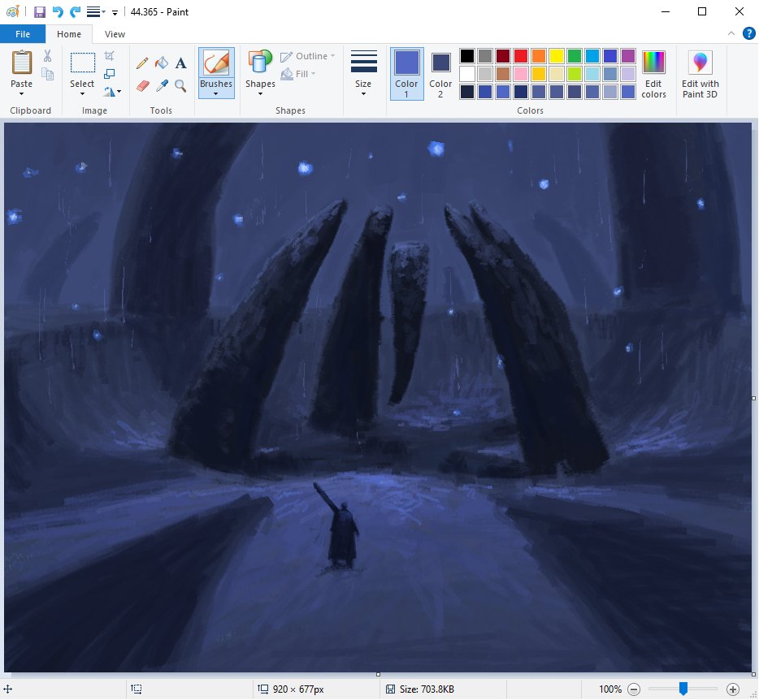Image resolution: width=759 pixels, height=700 pixels.
Task: Click the Zoom out minus button
Action: 634,689
